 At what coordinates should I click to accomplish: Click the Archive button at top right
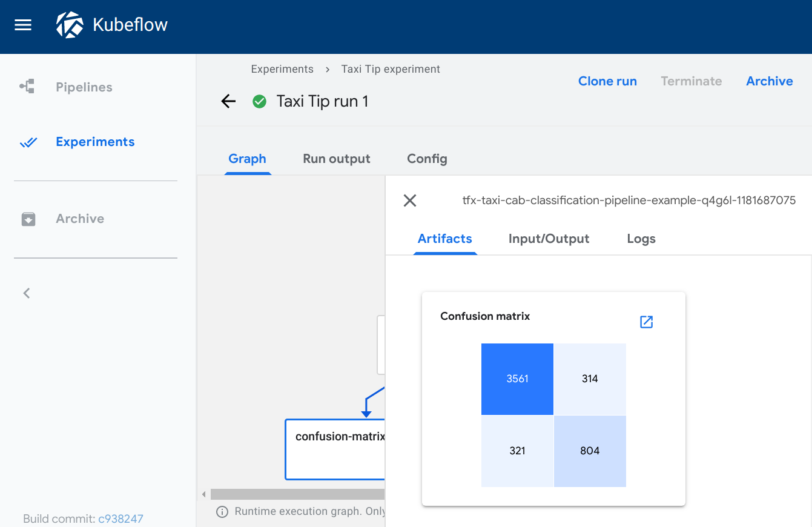tap(769, 81)
